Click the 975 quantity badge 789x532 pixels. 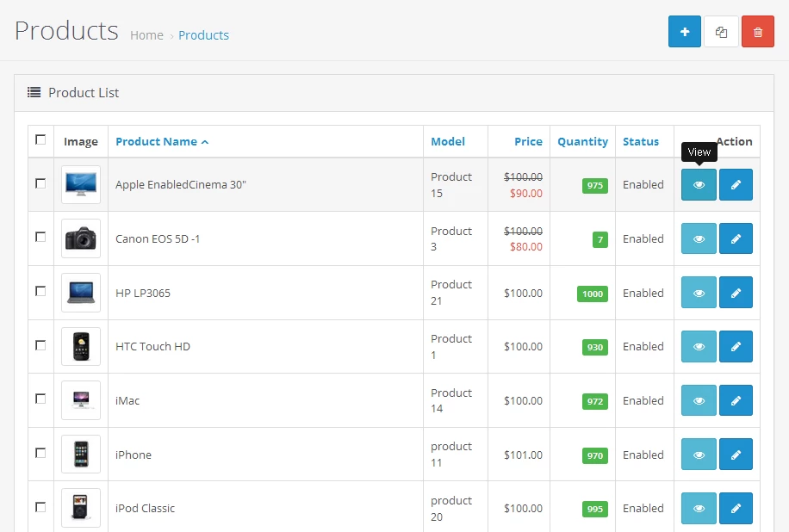(x=595, y=186)
